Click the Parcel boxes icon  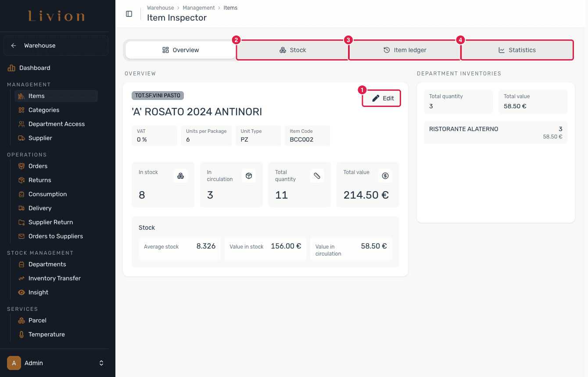[x=22, y=320]
